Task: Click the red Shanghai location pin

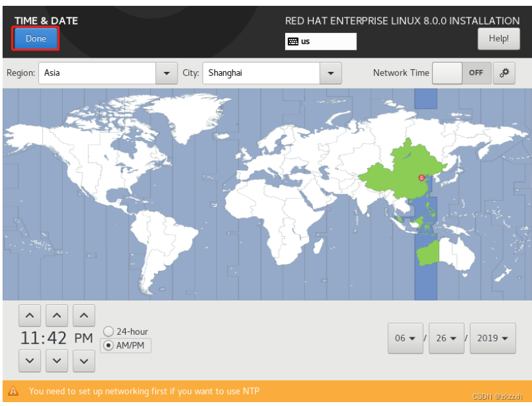Action: coord(421,178)
